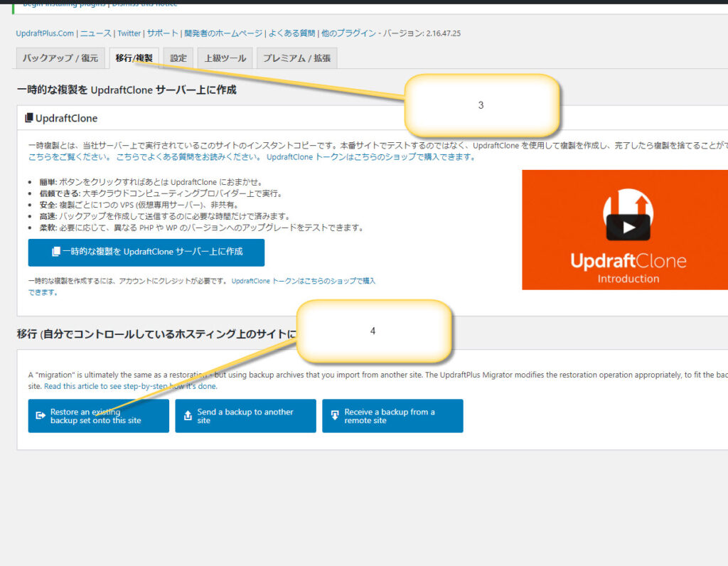Screen dimensions: 728x566
Task: Click Send a backup to another site
Action: click(x=245, y=416)
